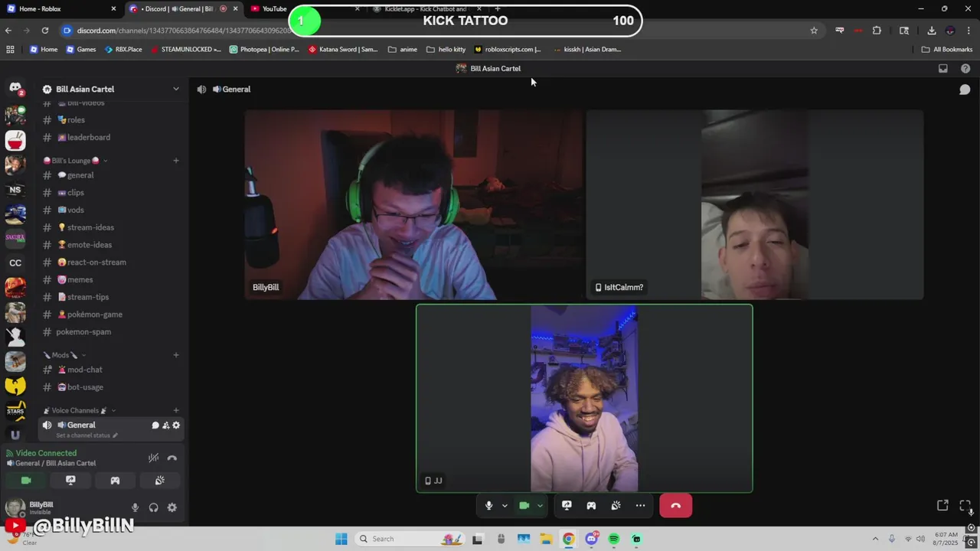The image size is (980, 551).
Task: Turn off camera in call control bar
Action: (524, 506)
